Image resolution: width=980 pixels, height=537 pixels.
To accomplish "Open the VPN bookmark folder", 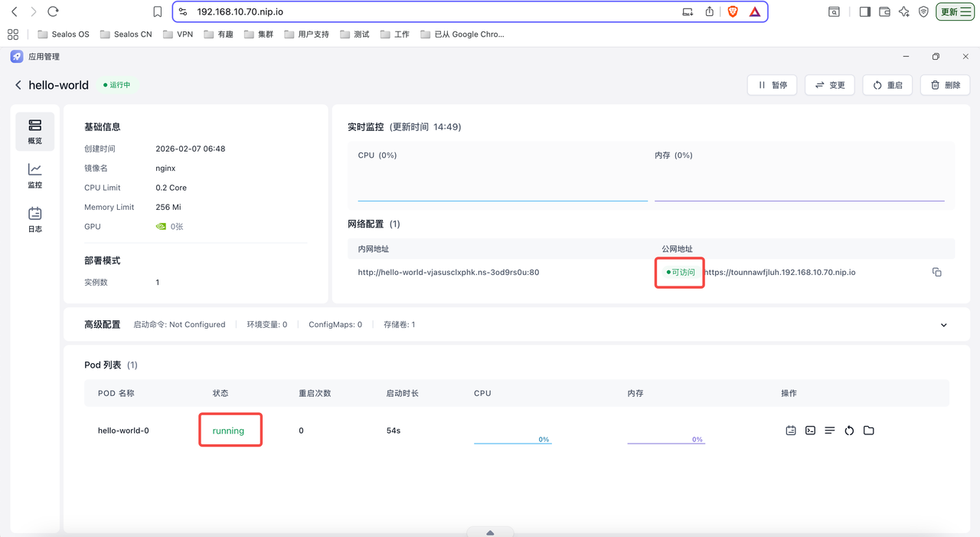I will pos(178,34).
